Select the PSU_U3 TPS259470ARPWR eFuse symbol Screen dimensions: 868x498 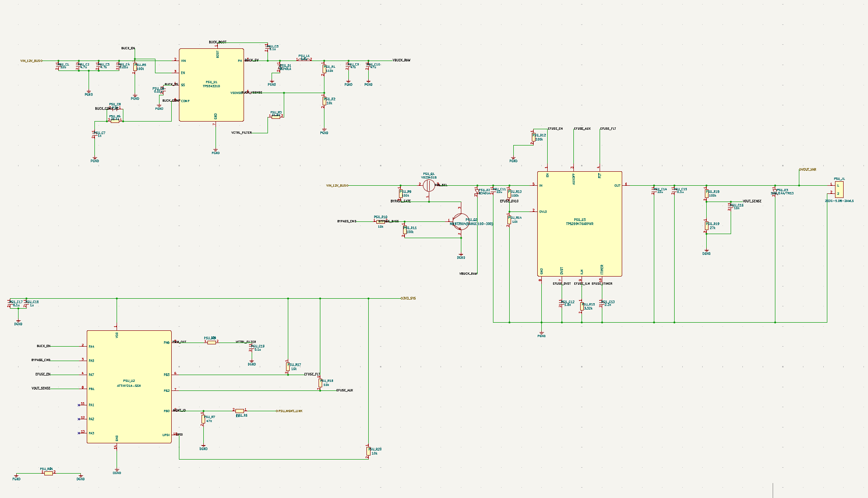coord(580,224)
